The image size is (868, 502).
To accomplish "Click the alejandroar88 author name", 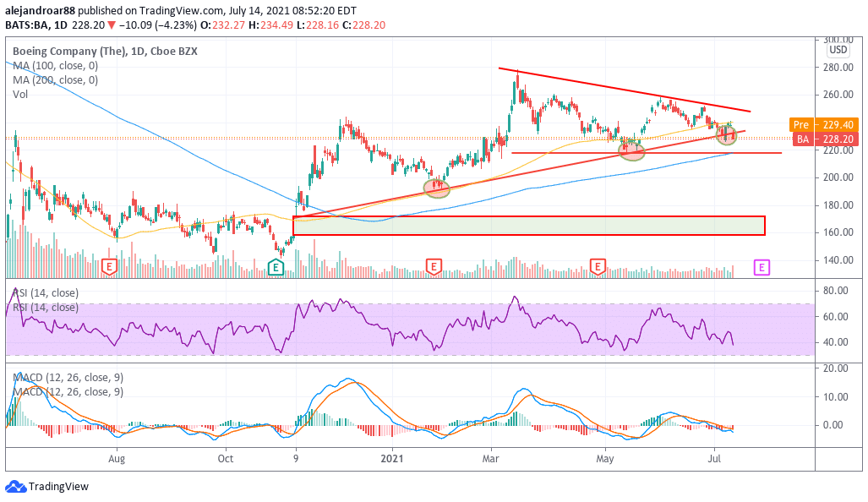I will coord(40,10).
